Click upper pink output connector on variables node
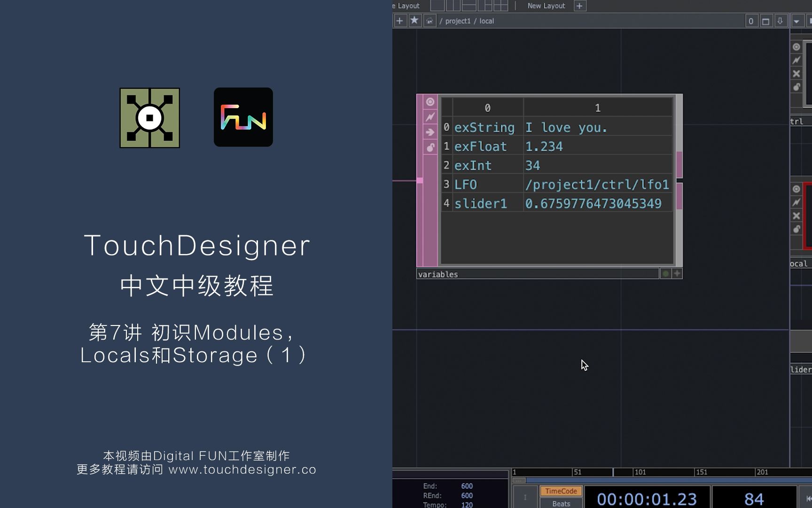 pyautogui.click(x=679, y=164)
